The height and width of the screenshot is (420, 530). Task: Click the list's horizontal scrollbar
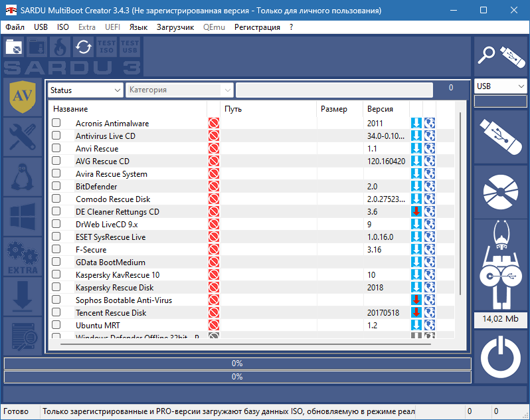tap(246, 344)
